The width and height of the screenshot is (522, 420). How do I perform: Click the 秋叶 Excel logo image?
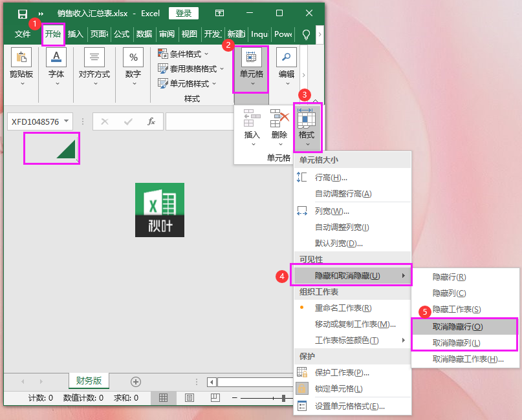160,210
